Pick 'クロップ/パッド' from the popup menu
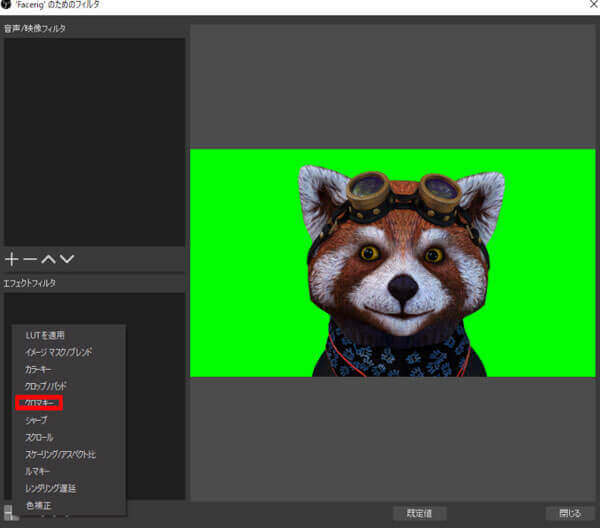The height and width of the screenshot is (528, 600). click(x=46, y=386)
